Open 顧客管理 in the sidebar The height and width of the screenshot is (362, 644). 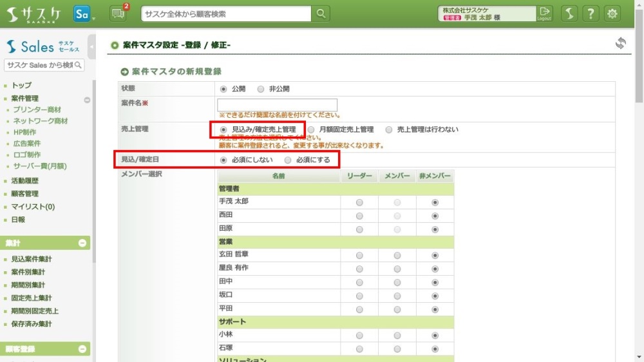(25, 194)
